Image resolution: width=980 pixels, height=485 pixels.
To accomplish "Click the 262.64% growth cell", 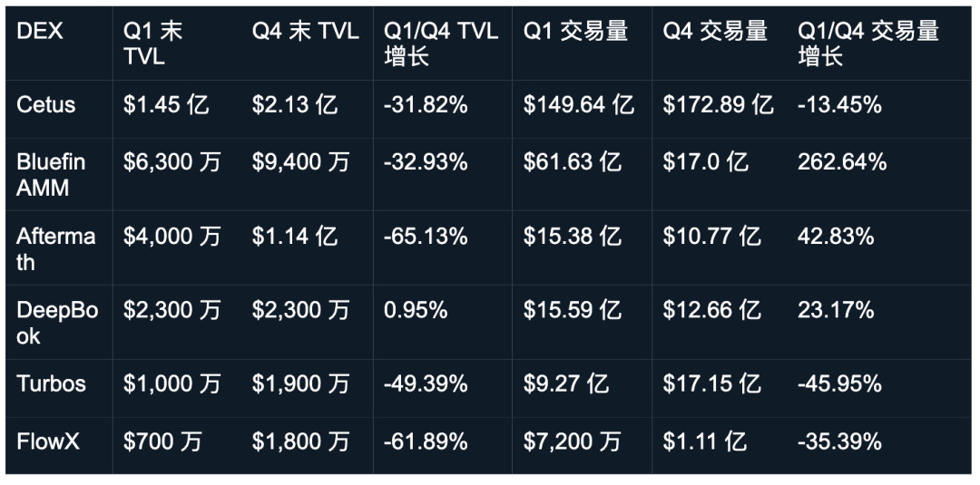I will tap(842, 163).
